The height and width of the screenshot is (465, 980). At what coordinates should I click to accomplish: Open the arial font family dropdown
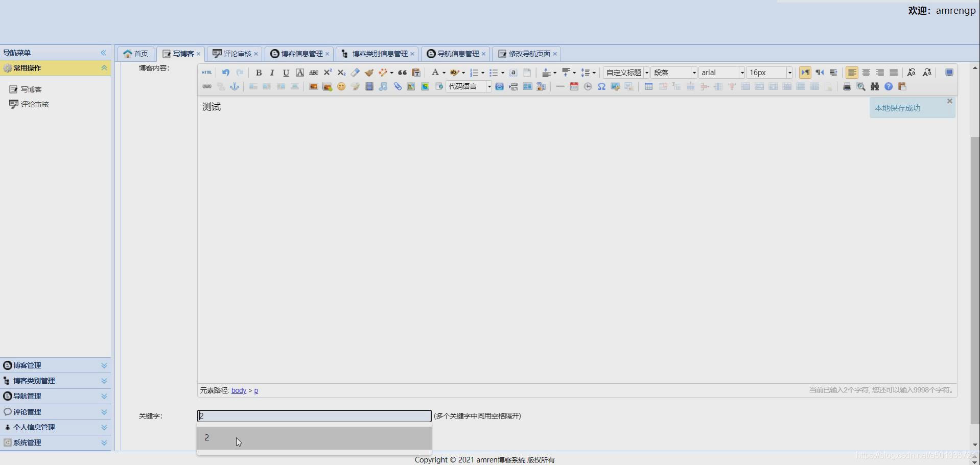722,73
